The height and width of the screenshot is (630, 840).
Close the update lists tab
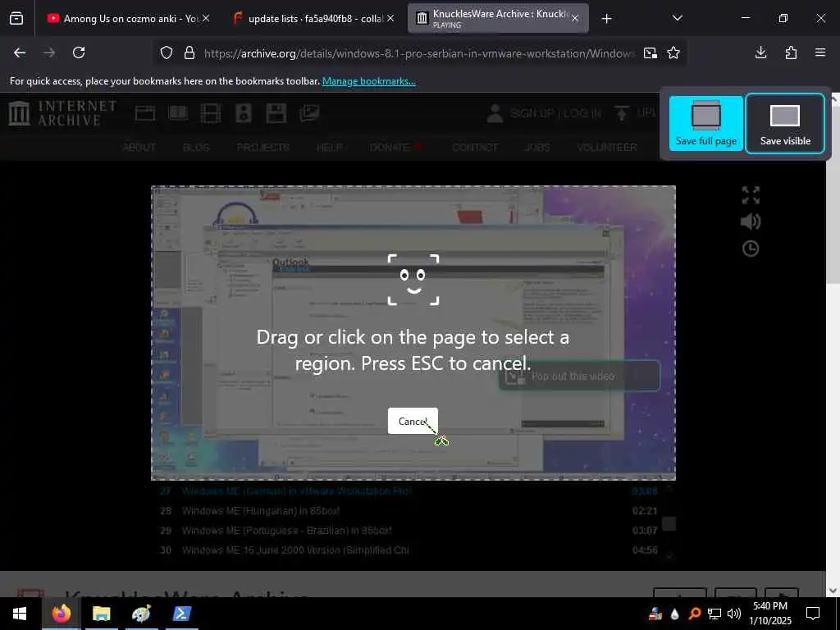point(390,19)
